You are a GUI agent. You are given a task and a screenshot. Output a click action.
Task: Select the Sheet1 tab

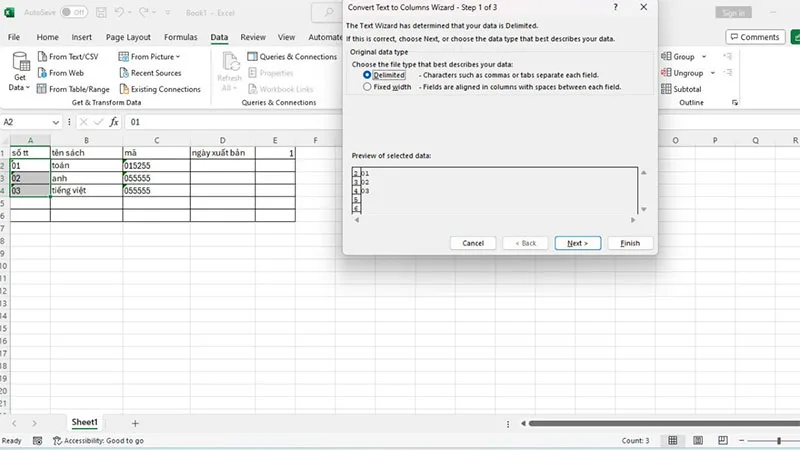point(84,422)
